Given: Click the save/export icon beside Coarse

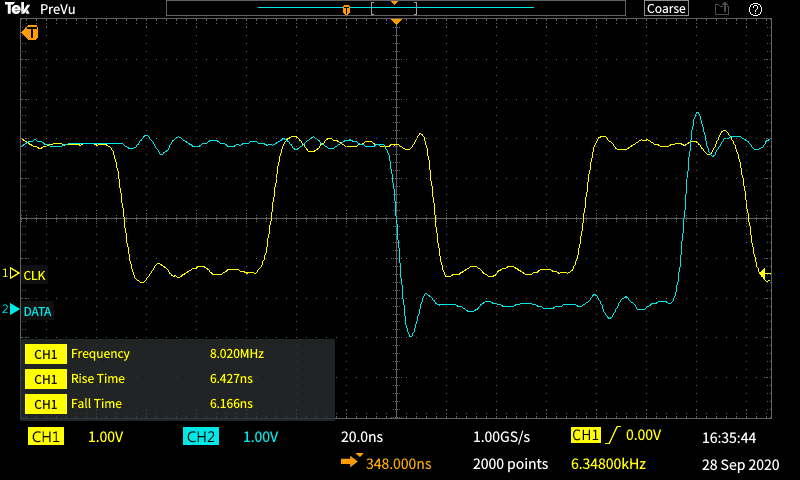Looking at the screenshot, I should click(721, 9).
